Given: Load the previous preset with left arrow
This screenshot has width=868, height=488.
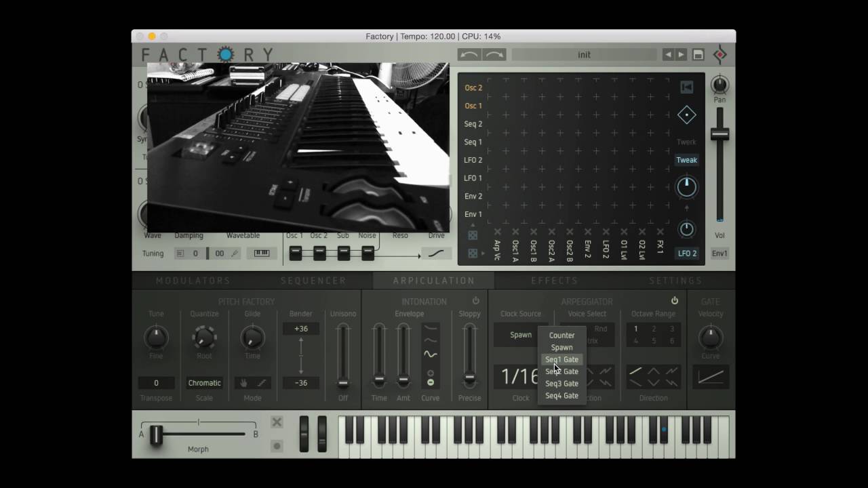Looking at the screenshot, I should (x=668, y=55).
